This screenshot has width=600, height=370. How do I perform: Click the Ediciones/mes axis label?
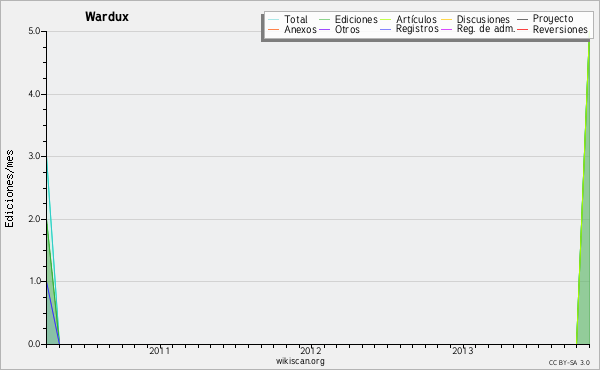click(9, 189)
